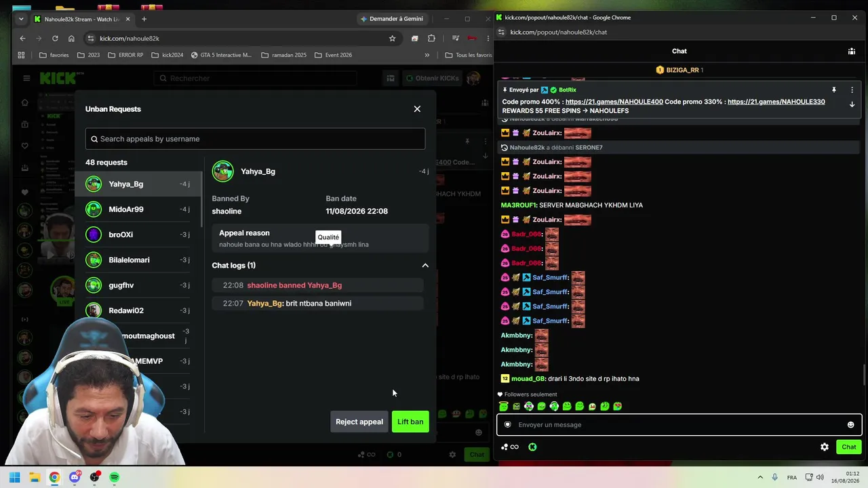
Task: Lift the ban on Yahya_Bg
Action: (410, 422)
